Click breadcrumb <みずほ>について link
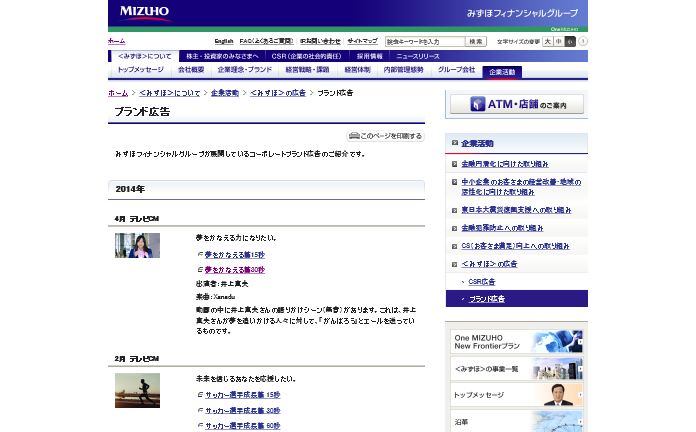The height and width of the screenshot is (432, 696). 170,93
